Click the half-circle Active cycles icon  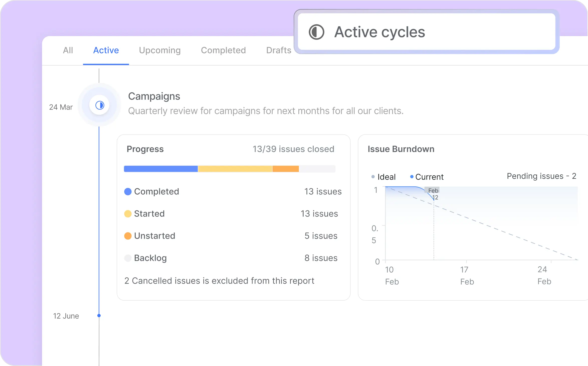316,32
